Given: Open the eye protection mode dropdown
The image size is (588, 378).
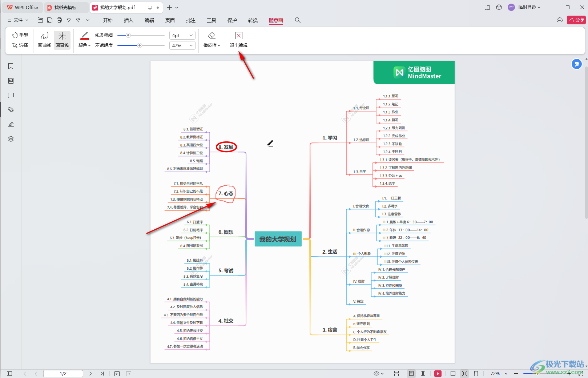Looking at the screenshot, I should (x=379, y=374).
